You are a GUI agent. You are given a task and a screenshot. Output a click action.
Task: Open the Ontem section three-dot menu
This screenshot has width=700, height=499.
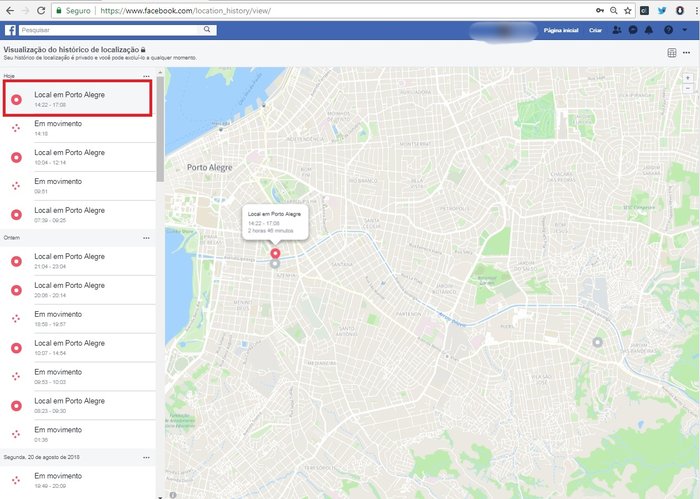(146, 238)
